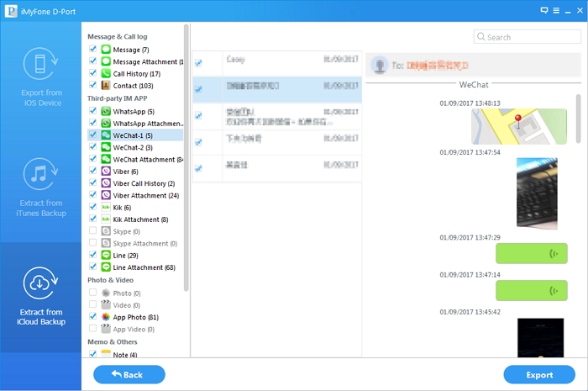This screenshot has height=391, width=588.
Task: Open Export from iOS Device mode
Action: (x=40, y=77)
